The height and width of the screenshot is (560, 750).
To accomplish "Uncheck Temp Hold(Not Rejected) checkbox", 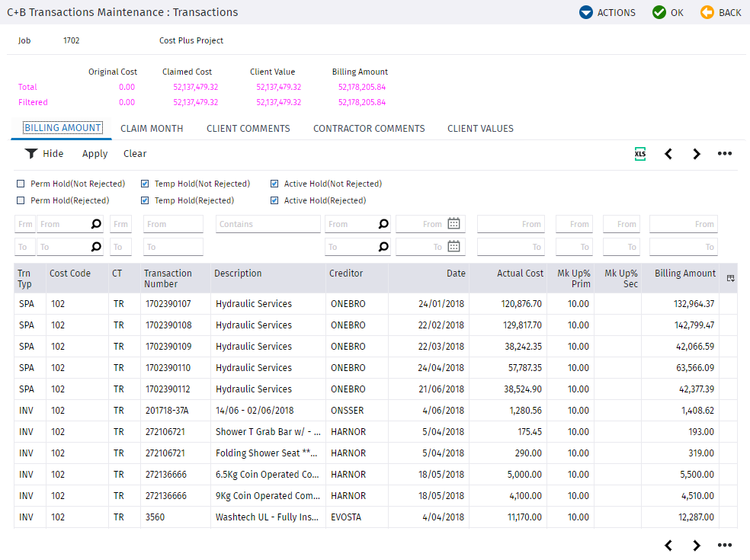I will coord(145,184).
